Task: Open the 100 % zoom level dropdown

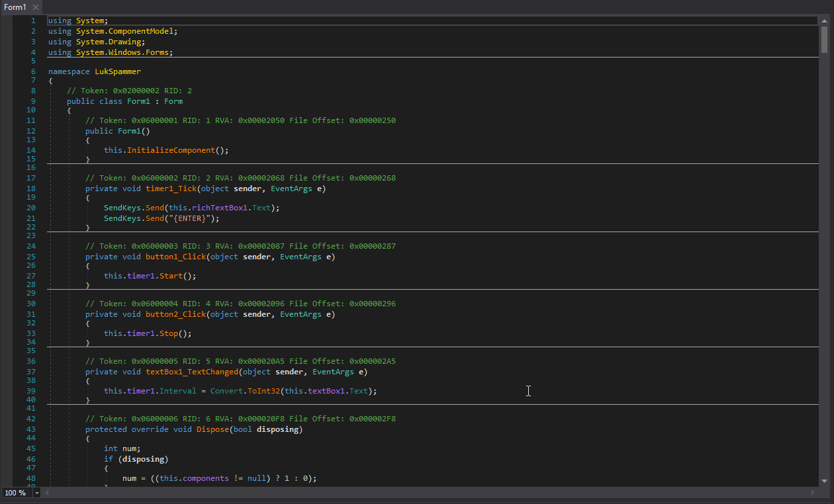Action: [x=37, y=493]
